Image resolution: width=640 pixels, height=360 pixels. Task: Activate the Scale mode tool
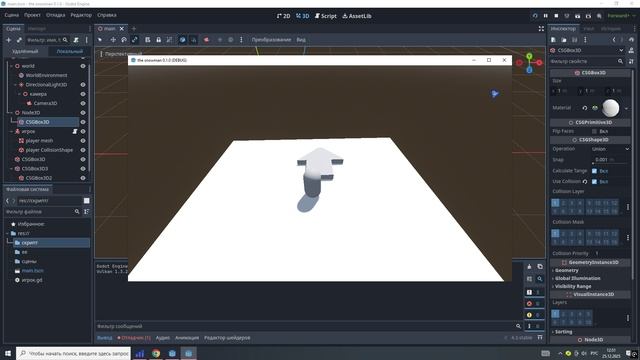[135, 40]
